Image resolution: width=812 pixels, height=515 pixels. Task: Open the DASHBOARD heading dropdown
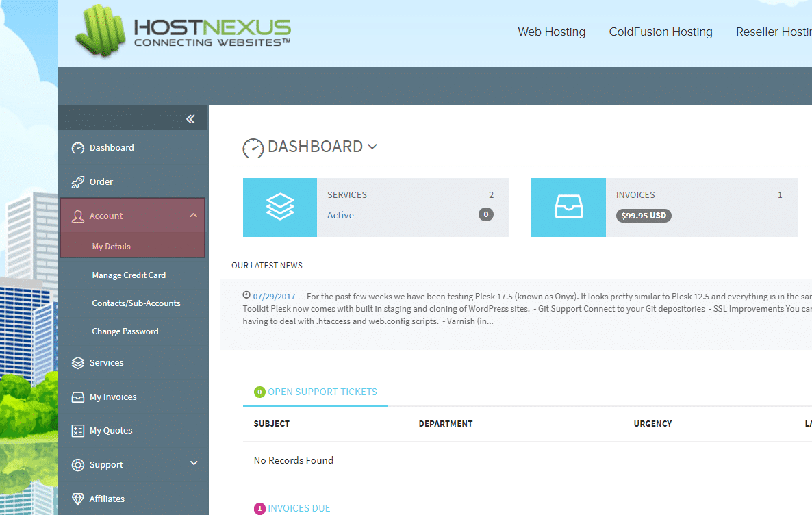coord(372,147)
